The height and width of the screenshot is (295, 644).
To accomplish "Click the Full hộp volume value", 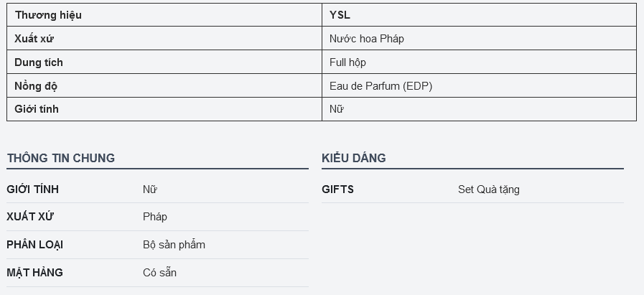I will coord(347,62).
